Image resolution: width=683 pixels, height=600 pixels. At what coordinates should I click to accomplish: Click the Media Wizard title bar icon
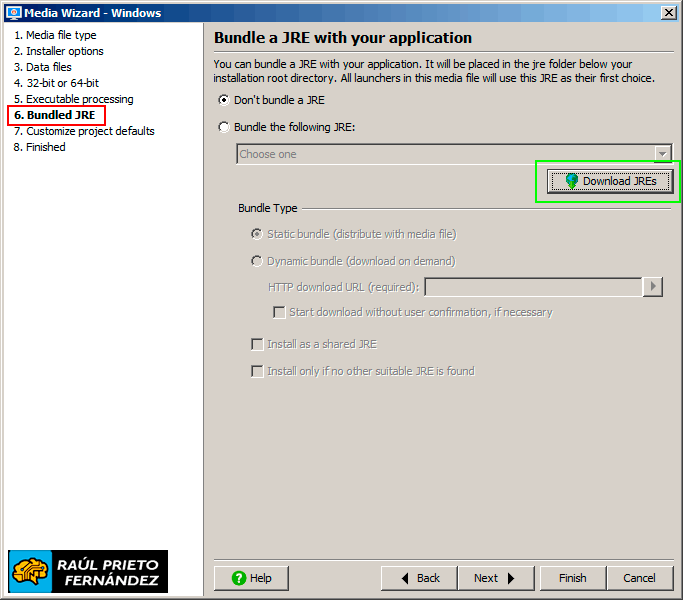coord(14,13)
